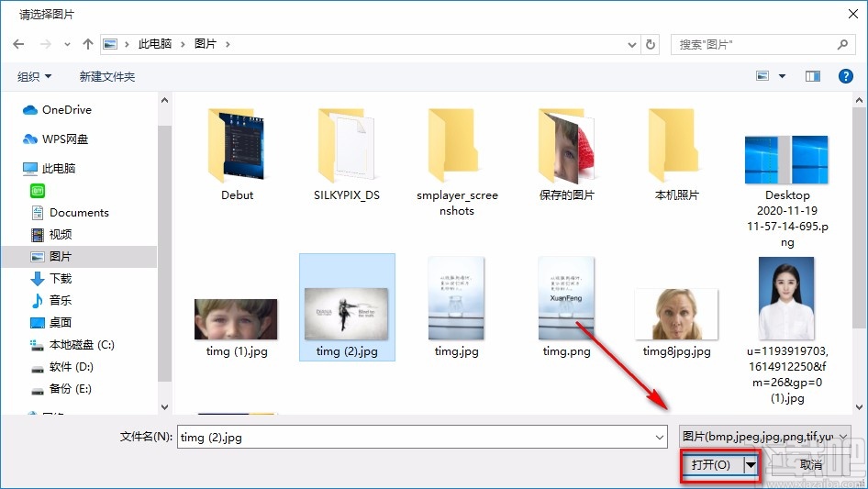Click file list scrollbar up arrow

[859, 100]
